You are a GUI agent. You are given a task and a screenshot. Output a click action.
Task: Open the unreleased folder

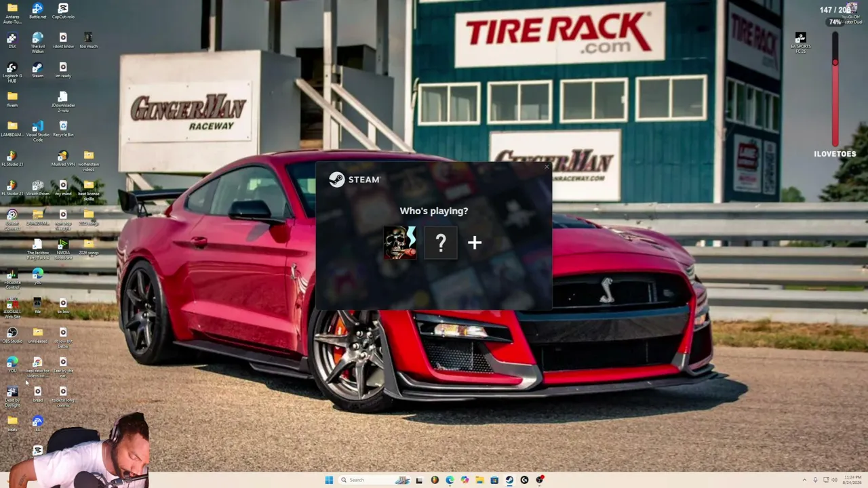point(37,335)
